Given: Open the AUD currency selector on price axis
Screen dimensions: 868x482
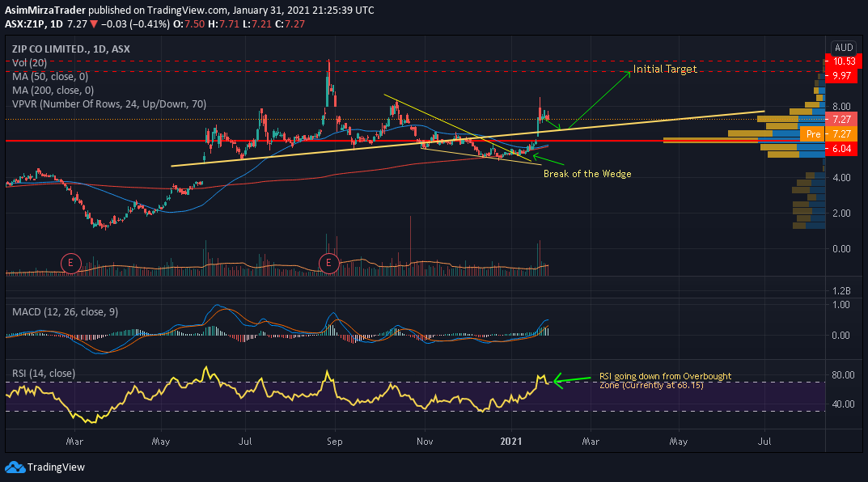Looking at the screenshot, I should pyautogui.click(x=844, y=48).
